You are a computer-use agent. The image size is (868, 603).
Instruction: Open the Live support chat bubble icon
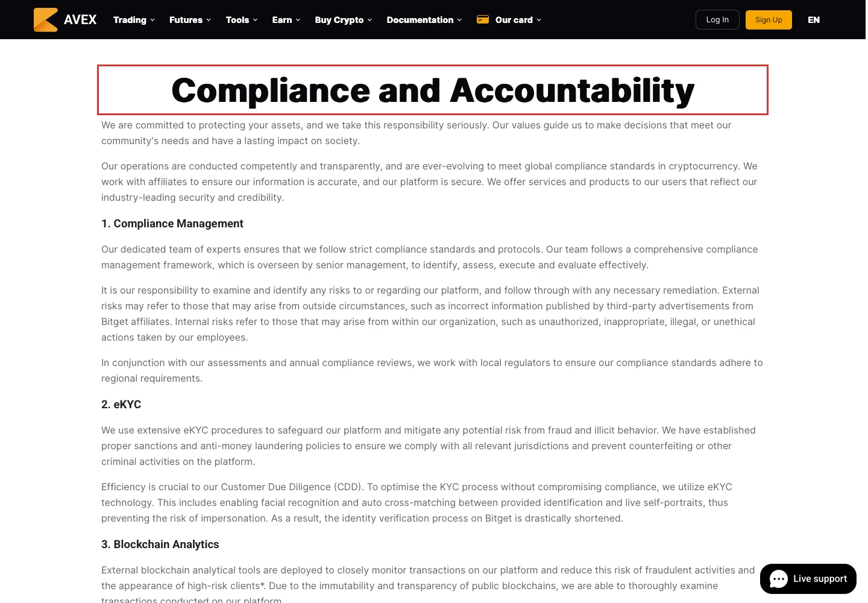[779, 579]
